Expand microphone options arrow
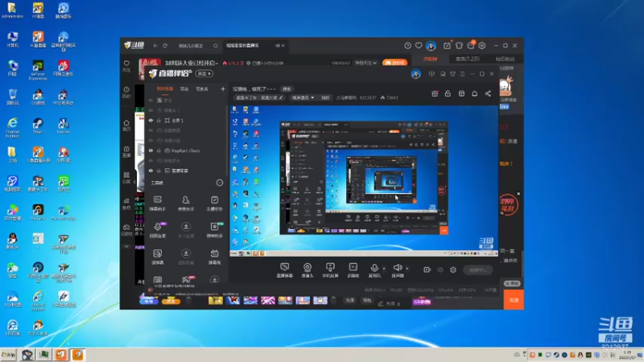 [x=384, y=269]
